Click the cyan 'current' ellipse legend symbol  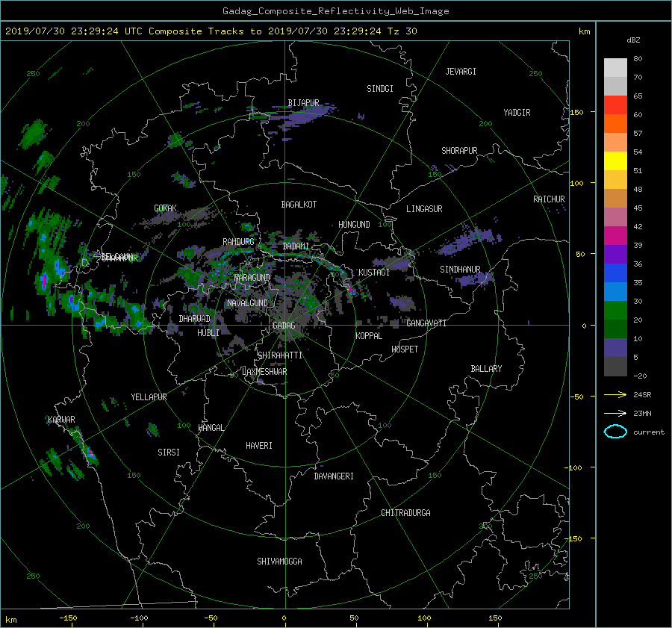coord(615,432)
